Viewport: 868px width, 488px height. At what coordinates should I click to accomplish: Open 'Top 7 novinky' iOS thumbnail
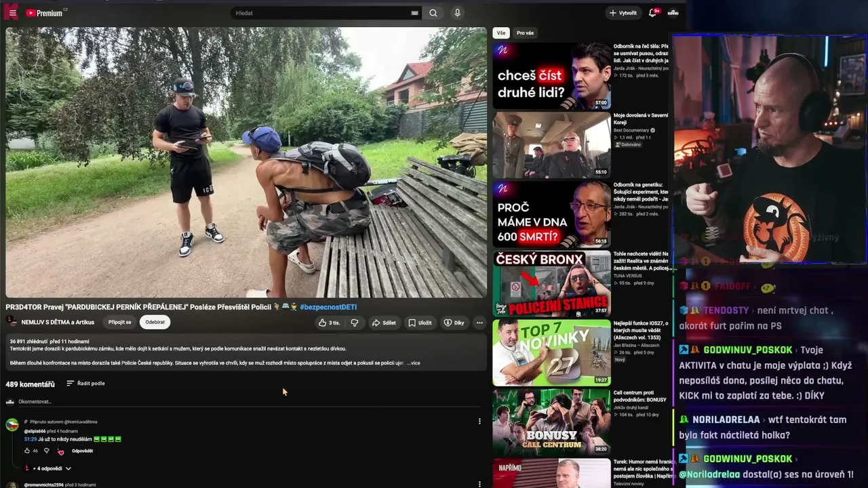[x=552, y=352]
